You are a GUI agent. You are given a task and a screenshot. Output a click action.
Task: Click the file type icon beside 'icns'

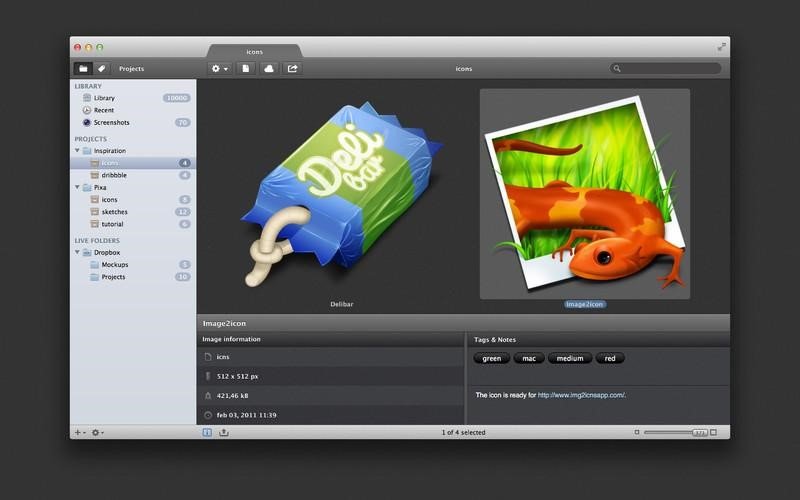click(x=208, y=357)
